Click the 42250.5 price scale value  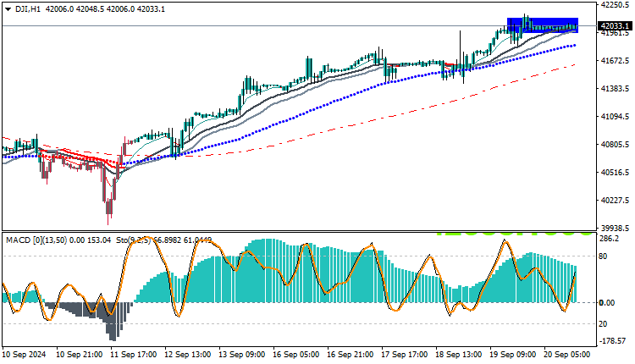[x=615, y=4]
